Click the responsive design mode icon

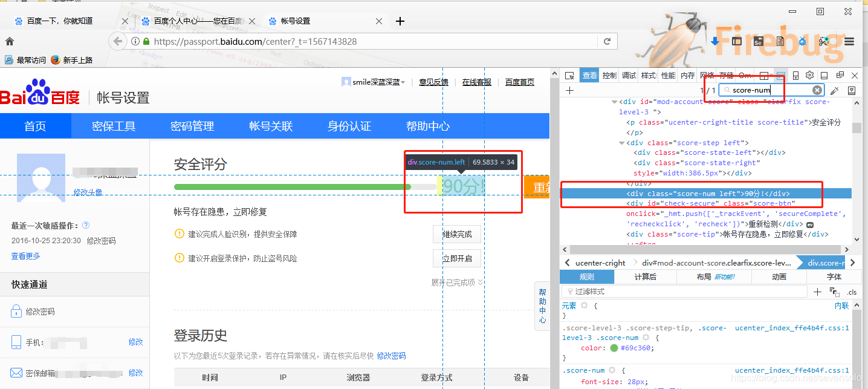(x=795, y=75)
